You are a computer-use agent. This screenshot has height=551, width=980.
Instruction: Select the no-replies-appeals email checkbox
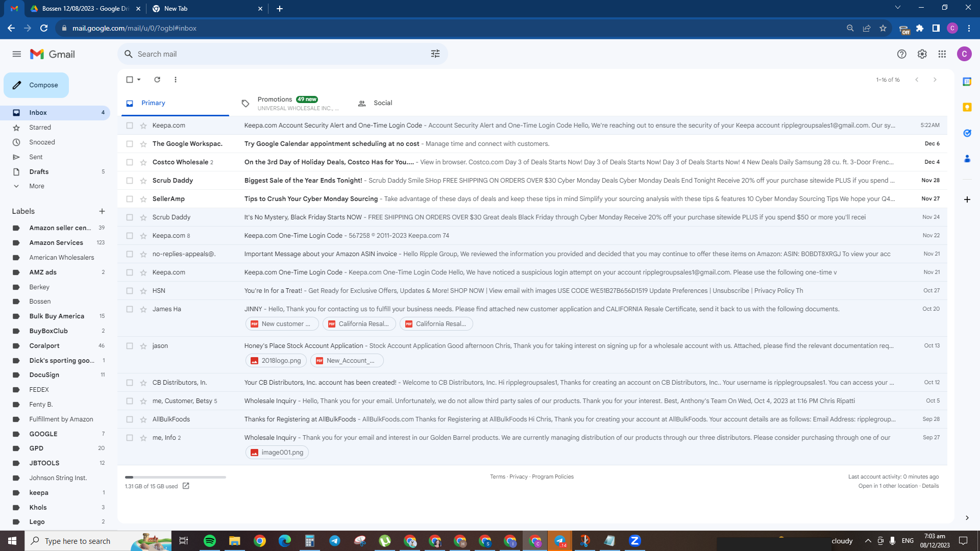130,254
